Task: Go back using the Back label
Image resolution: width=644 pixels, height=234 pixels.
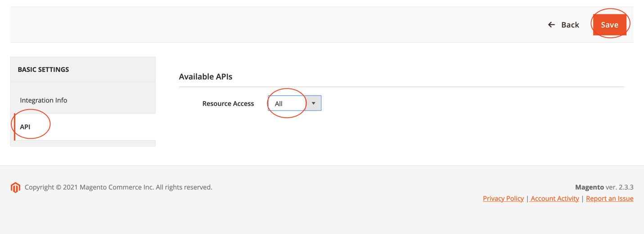Action: (x=570, y=25)
